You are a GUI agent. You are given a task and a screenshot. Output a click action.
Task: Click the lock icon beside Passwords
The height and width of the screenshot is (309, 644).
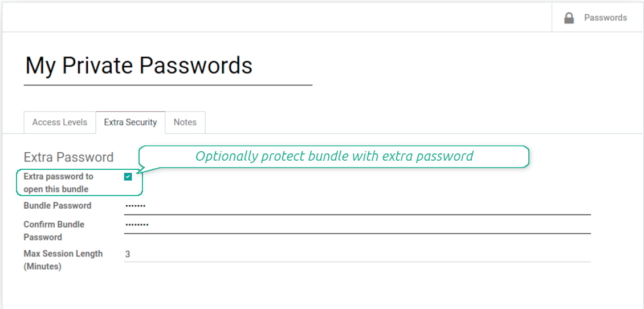pyautogui.click(x=569, y=18)
